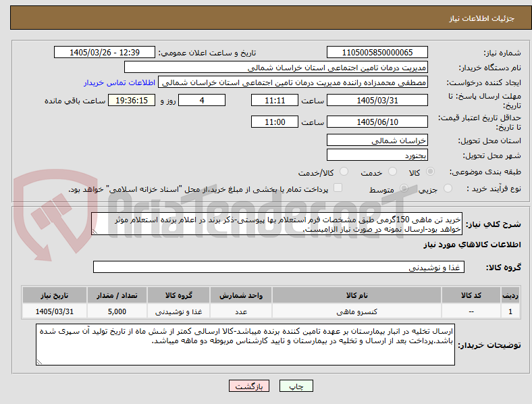This screenshot has height=404, width=532.
Task: Click the بازگشت back button
Action: tap(249, 386)
